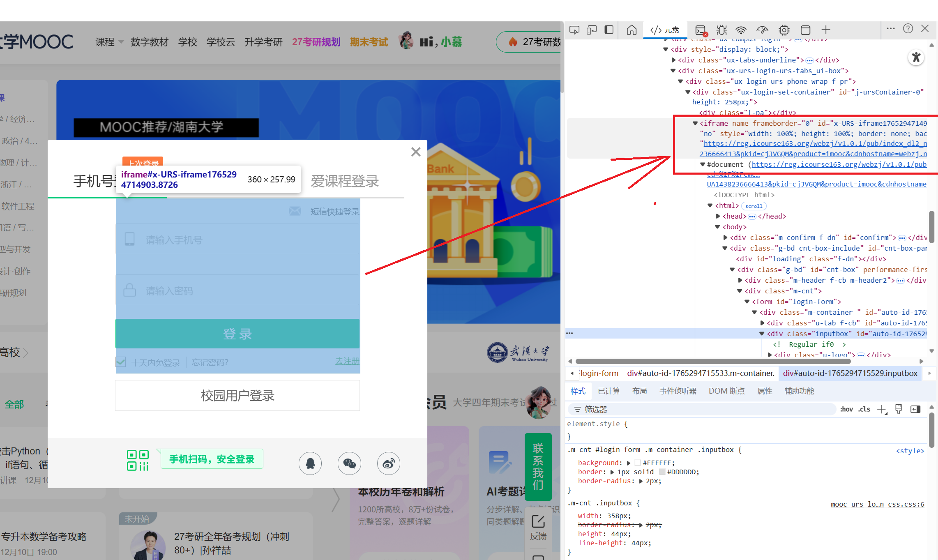The width and height of the screenshot is (938, 560).
Task: Open the Issues bug icon in DevTools
Action: 721,30
